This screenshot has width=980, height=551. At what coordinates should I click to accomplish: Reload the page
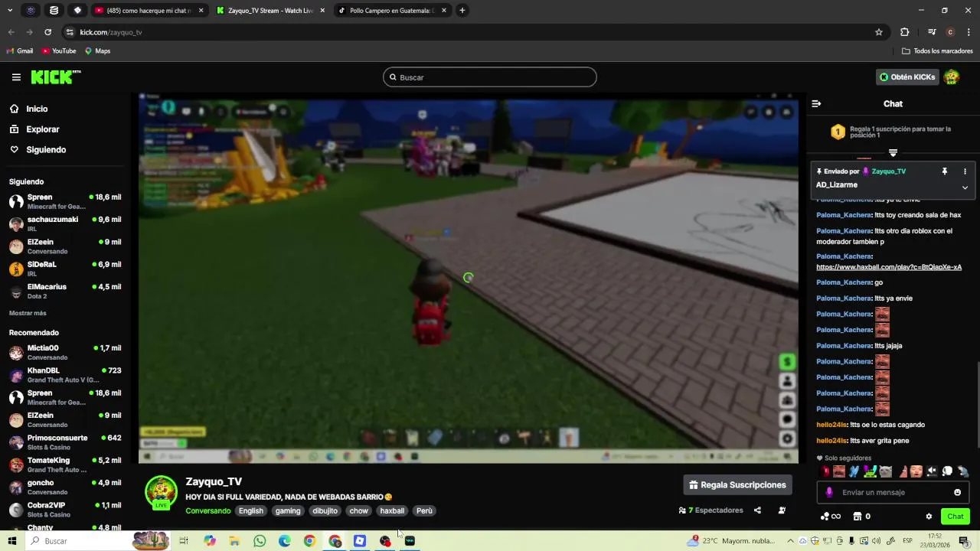[47, 32]
